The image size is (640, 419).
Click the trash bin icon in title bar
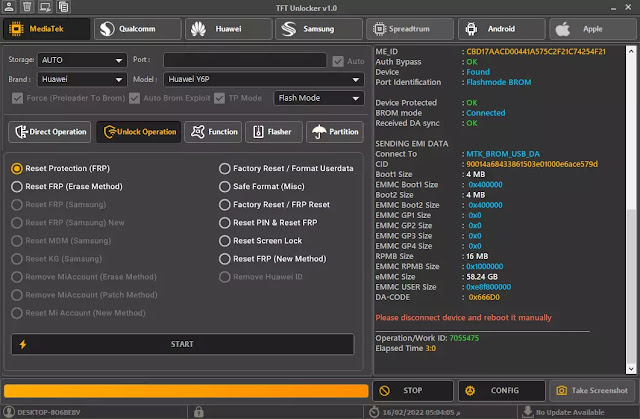(x=27, y=7)
